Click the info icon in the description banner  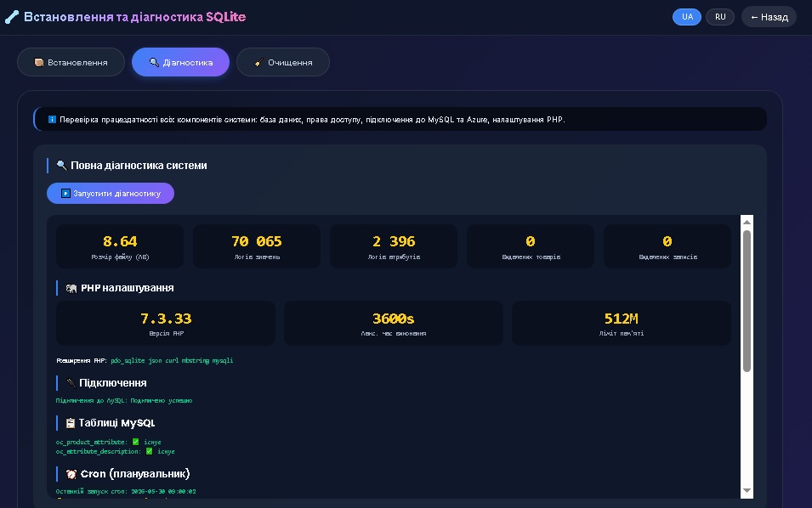tap(52, 120)
